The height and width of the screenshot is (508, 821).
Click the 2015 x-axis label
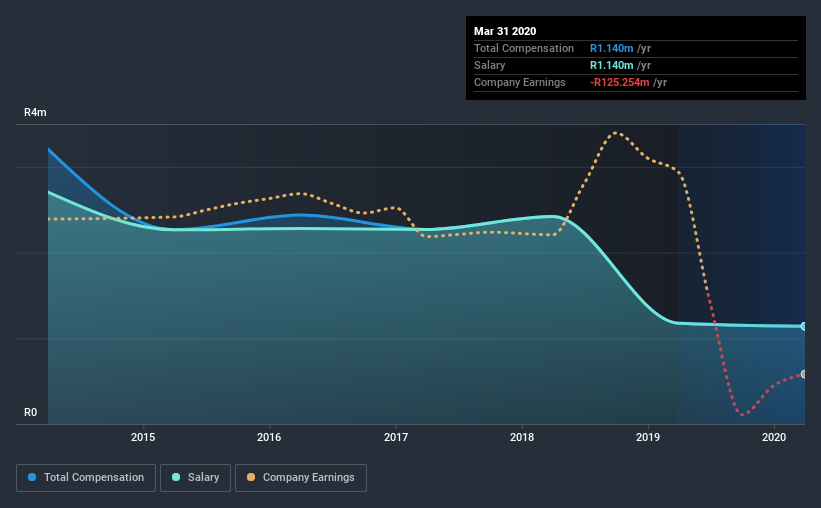pos(143,437)
